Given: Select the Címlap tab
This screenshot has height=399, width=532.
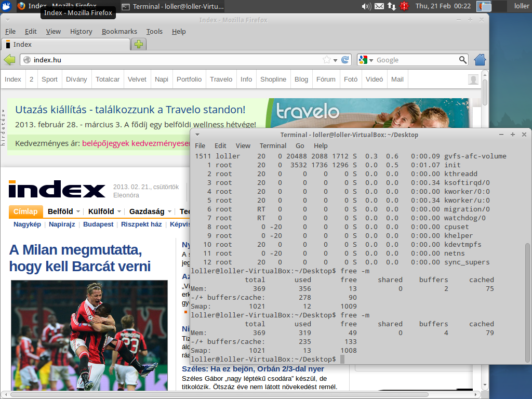Looking at the screenshot, I should point(25,211).
